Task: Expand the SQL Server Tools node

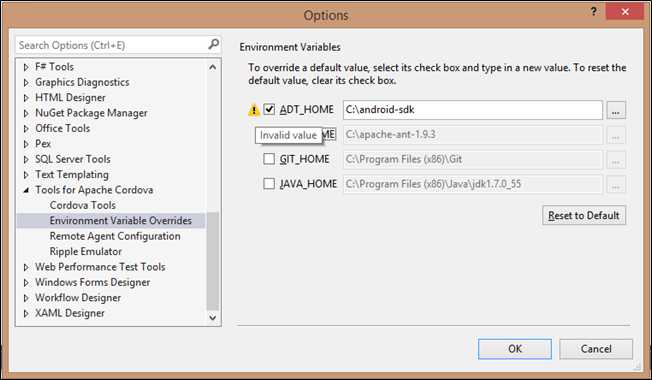Action: pyautogui.click(x=26, y=159)
